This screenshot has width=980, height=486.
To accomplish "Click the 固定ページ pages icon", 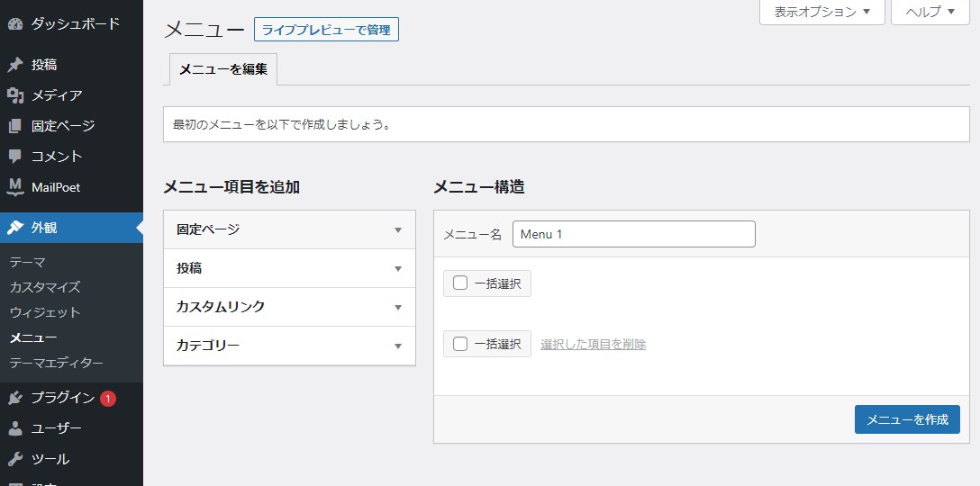I will [x=15, y=126].
